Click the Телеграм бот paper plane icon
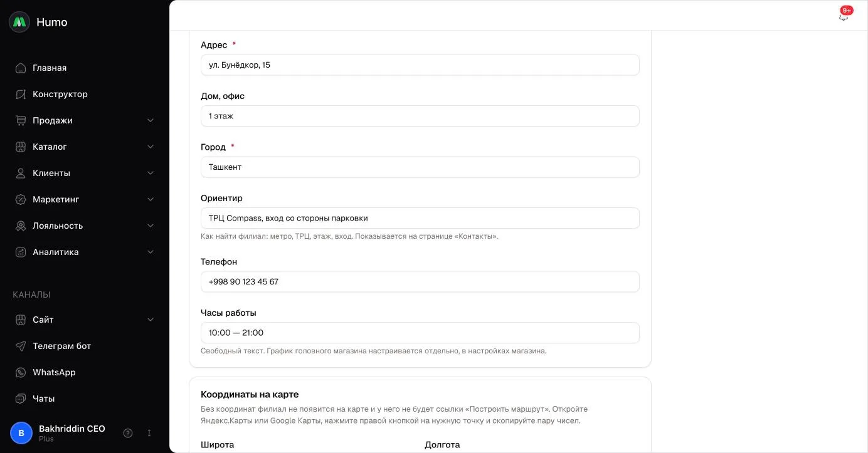Screen dimensions: 868x453 (x=21, y=346)
